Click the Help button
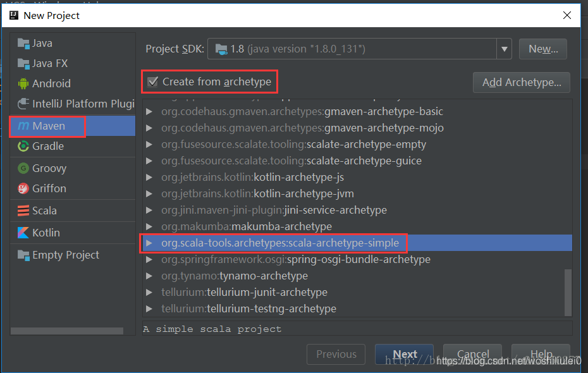 (541, 354)
